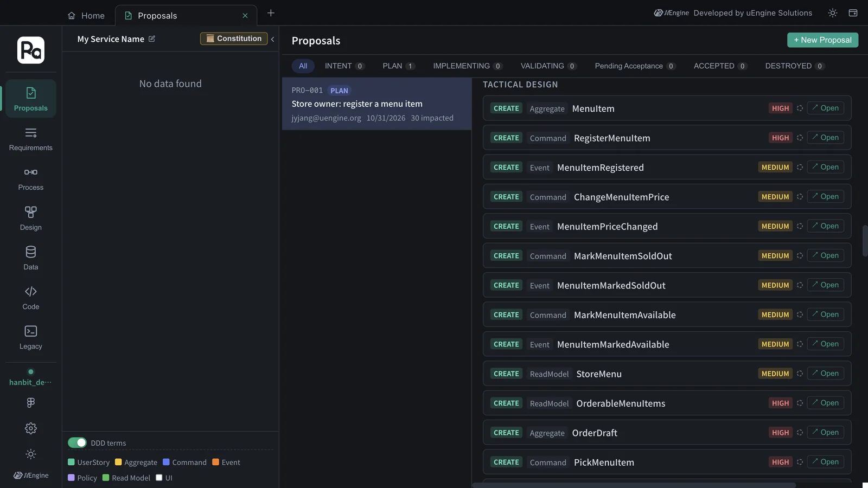The width and height of the screenshot is (868, 488).
Task: Click the hanbit_de workspace status item
Action: coord(31,377)
